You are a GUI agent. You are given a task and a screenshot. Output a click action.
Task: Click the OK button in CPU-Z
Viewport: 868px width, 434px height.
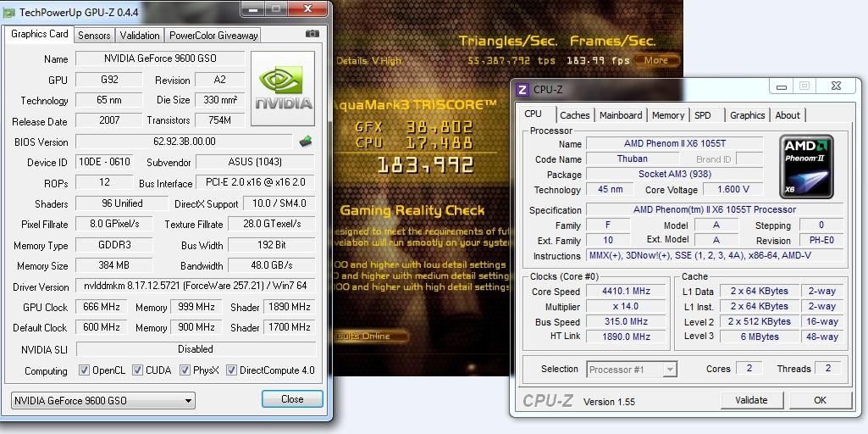[820, 400]
